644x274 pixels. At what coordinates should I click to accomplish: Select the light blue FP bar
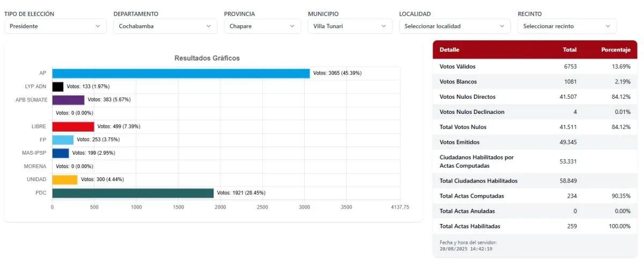coord(63,140)
